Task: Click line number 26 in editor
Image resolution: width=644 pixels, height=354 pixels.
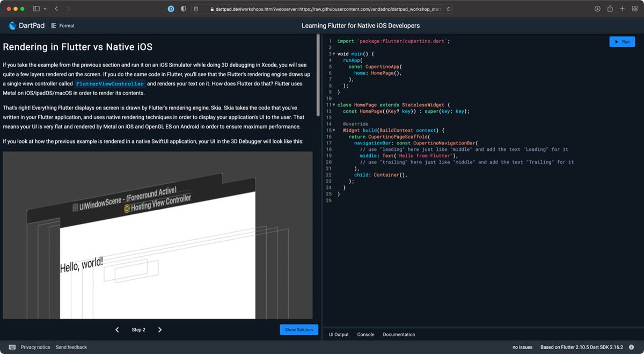Action: [329, 200]
